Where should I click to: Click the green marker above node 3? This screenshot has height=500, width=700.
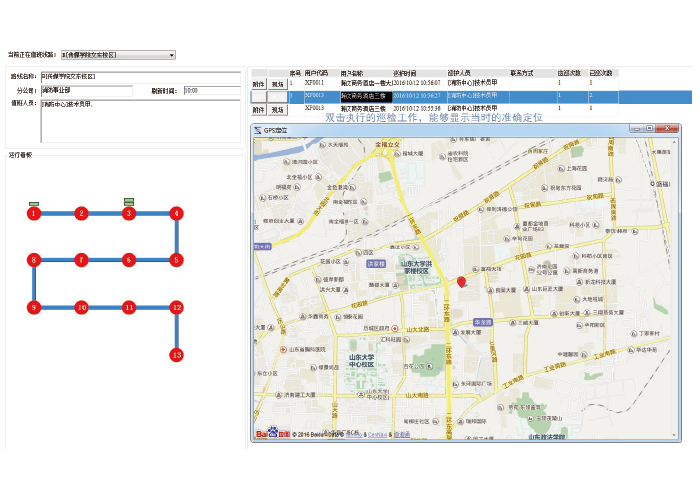click(x=128, y=201)
